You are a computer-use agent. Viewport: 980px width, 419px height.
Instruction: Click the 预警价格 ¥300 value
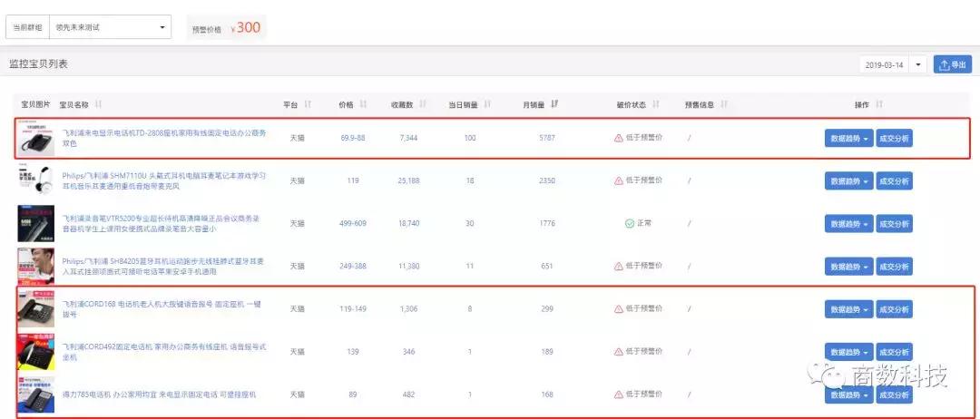coord(245,27)
